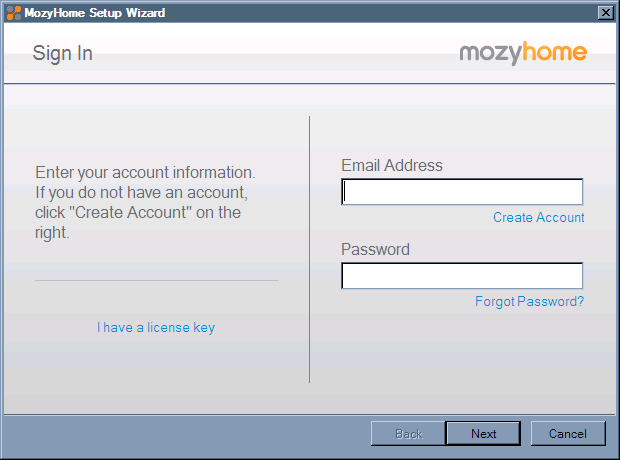The image size is (620, 460).
Task: Close the MozyHome Setup Wizard window
Action: click(605, 13)
